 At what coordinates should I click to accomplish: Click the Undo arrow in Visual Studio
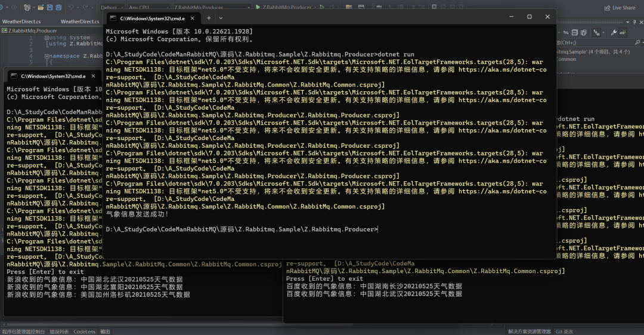click(70, 7)
